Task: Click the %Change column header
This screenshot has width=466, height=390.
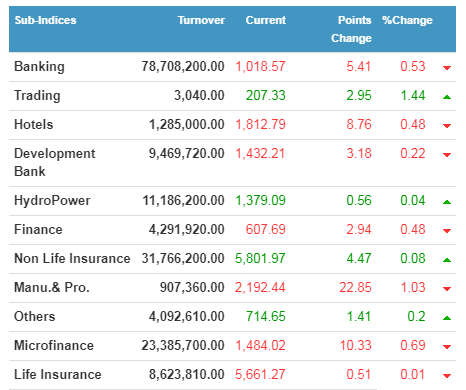Action: (407, 20)
